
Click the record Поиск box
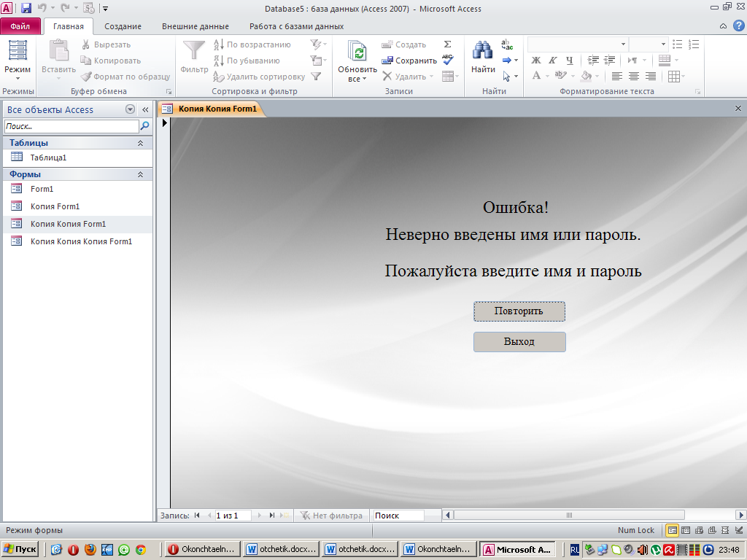coord(398,516)
